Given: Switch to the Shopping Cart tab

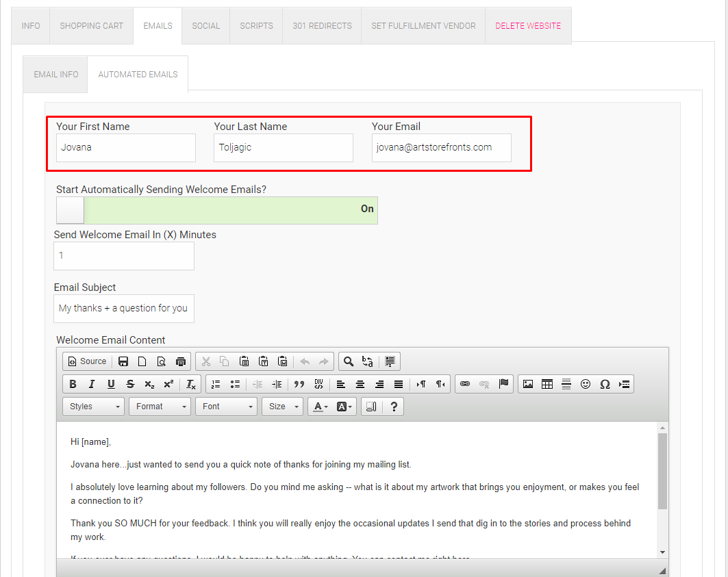Looking at the screenshot, I should coord(91,25).
